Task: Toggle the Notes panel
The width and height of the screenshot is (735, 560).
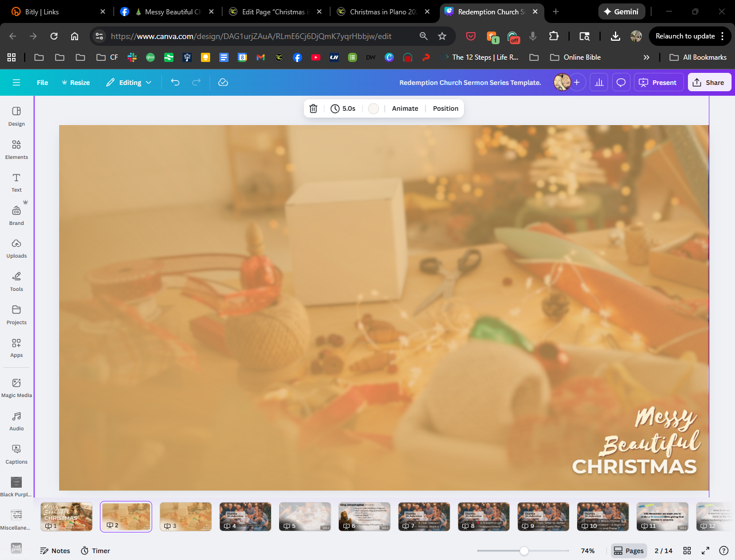Action: click(55, 551)
